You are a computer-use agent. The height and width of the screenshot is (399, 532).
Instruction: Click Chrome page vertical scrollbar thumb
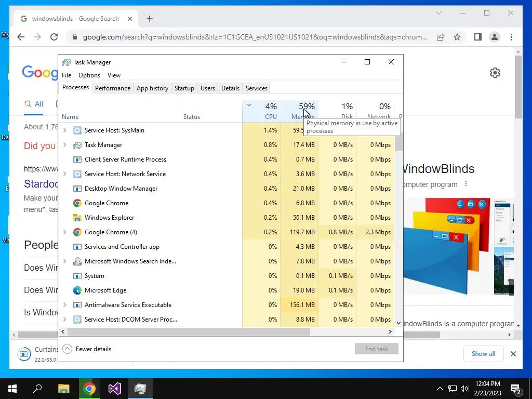(x=518, y=87)
